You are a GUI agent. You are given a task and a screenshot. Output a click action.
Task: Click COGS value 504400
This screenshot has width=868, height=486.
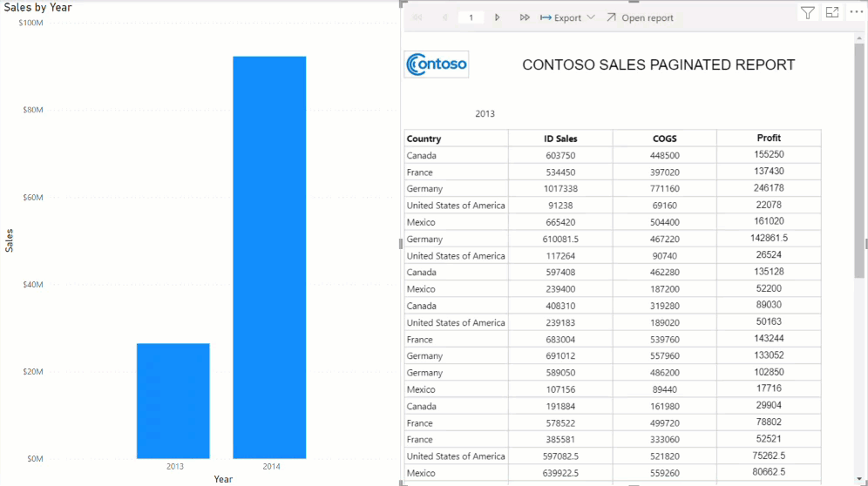(664, 222)
